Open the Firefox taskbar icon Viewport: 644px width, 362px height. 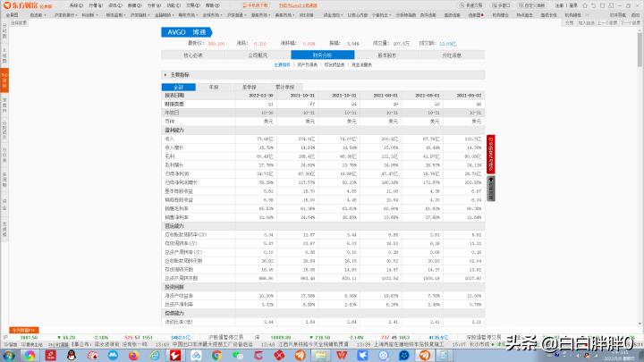pyautogui.click(x=133, y=355)
